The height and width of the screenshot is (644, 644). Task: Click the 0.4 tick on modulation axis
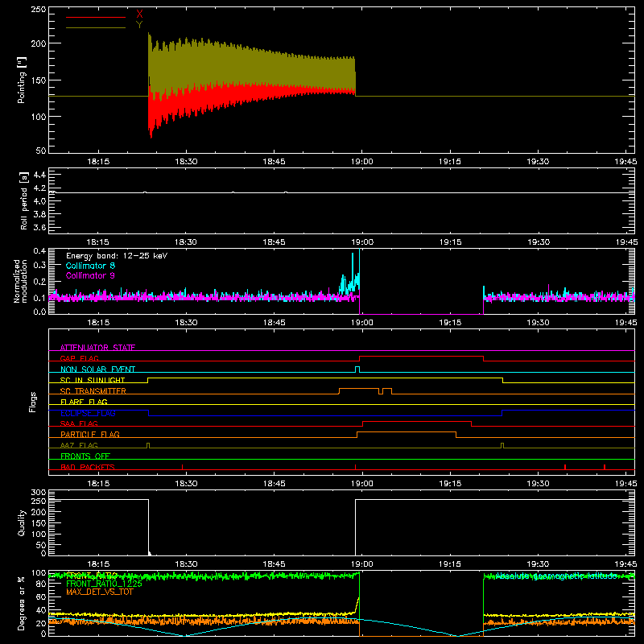(x=39, y=251)
